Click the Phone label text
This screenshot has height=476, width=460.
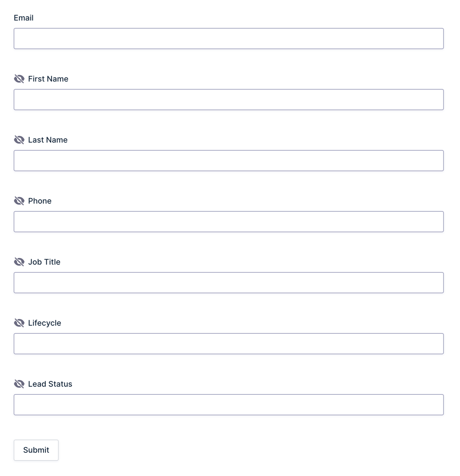pos(40,201)
